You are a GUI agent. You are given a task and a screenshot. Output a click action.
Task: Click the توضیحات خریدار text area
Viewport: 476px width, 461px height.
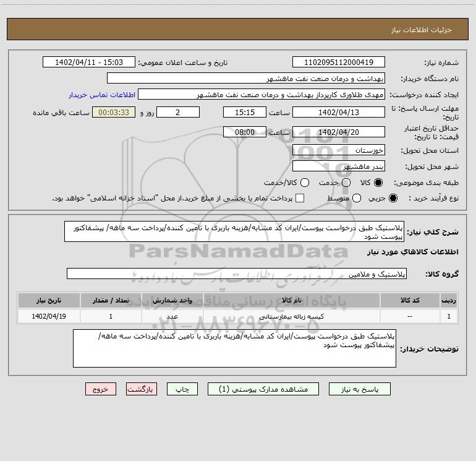tap(234, 348)
